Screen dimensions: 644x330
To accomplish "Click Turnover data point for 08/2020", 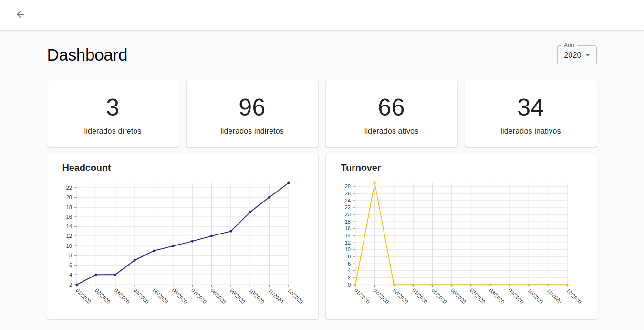I will click(490, 285).
